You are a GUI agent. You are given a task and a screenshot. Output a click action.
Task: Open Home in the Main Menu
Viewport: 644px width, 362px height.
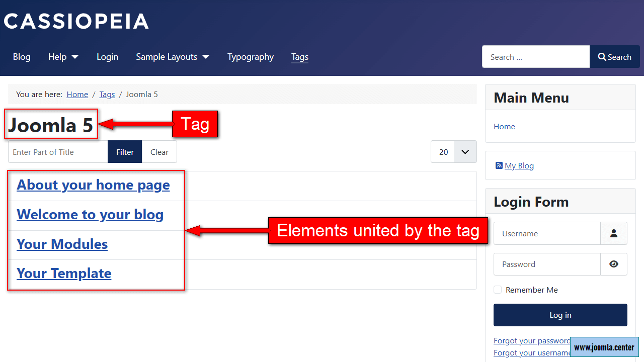pyautogui.click(x=504, y=126)
